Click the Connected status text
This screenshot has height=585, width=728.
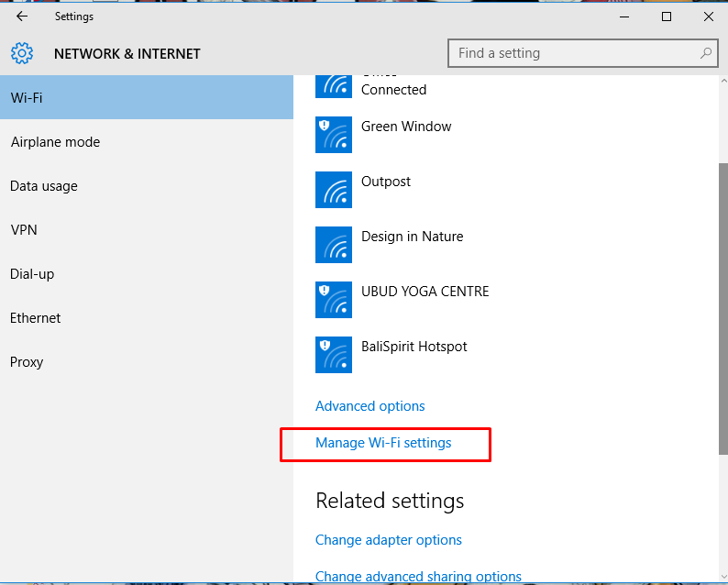[x=393, y=90]
